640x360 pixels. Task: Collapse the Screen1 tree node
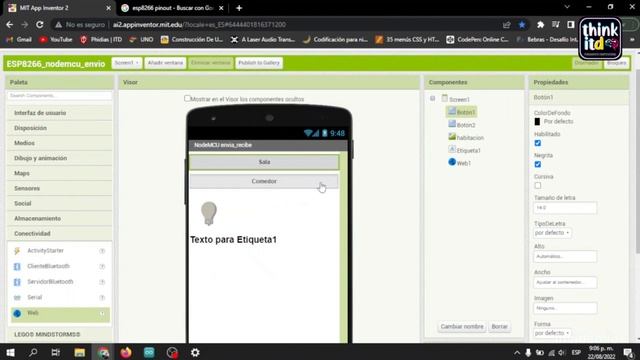pos(432,98)
